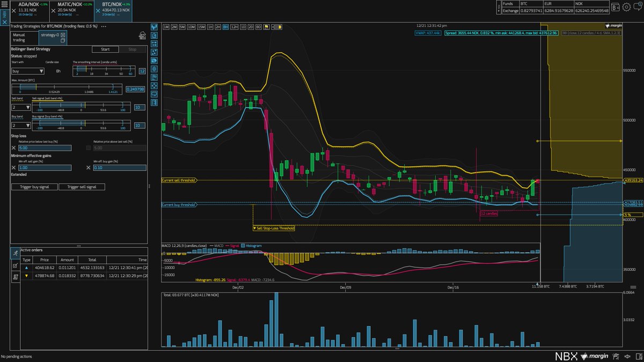This screenshot has width=644, height=362.
Task: Toggle the Min eff. buy gain X checkbox
Action: pos(89,168)
